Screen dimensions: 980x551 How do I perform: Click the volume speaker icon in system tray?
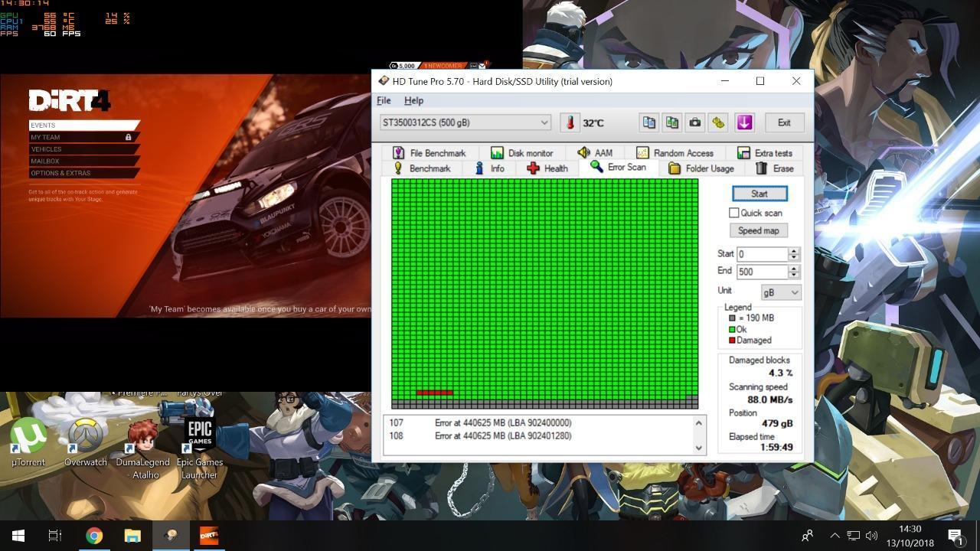[x=871, y=536]
